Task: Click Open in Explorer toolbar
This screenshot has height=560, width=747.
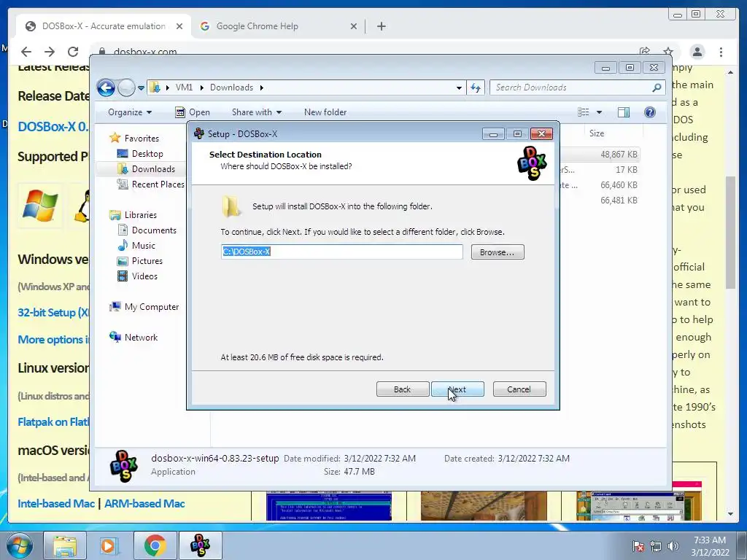Action: coord(193,112)
